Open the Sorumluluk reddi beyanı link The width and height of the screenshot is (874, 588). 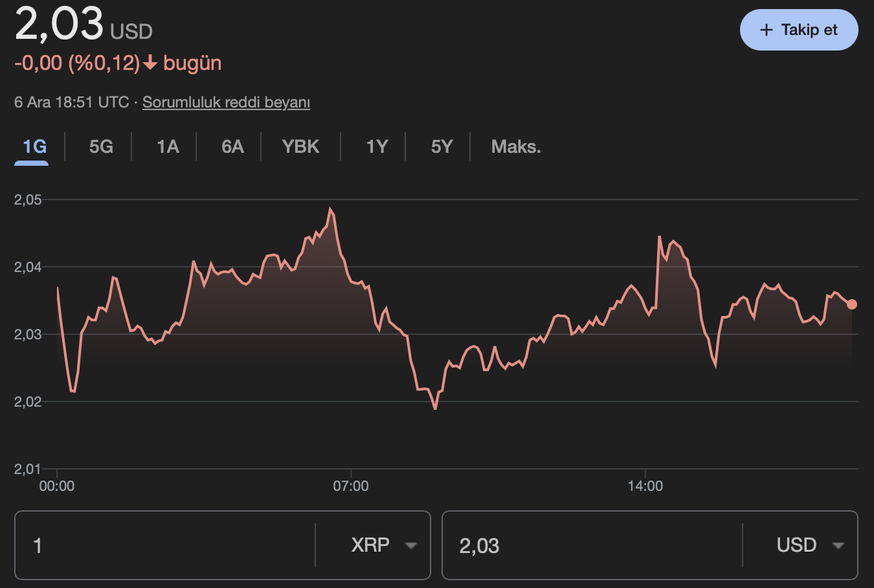pos(225,102)
